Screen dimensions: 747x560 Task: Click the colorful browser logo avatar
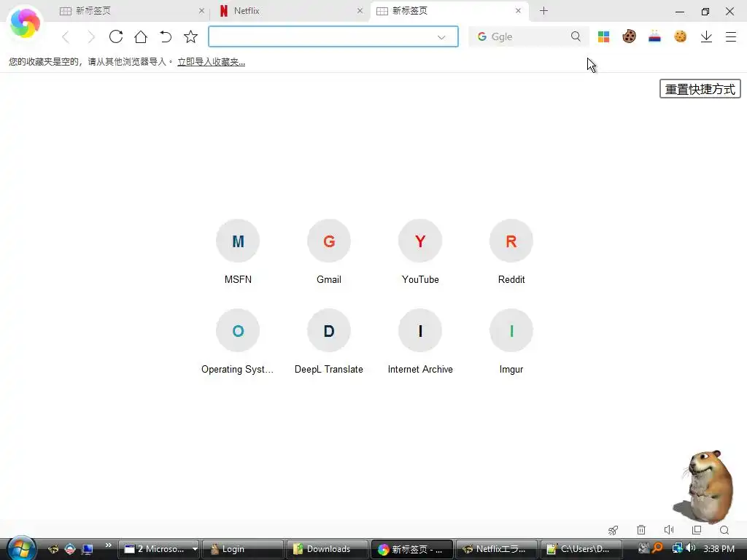(x=25, y=24)
